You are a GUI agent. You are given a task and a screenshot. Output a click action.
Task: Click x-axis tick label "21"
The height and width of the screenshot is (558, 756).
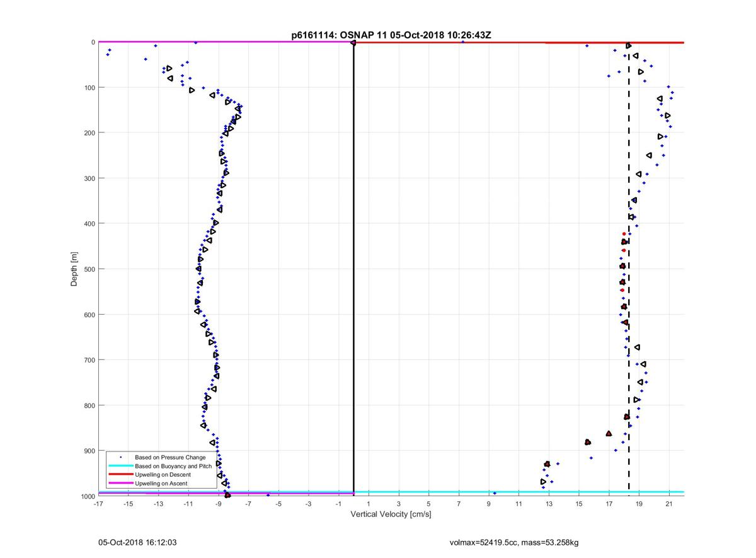point(669,504)
